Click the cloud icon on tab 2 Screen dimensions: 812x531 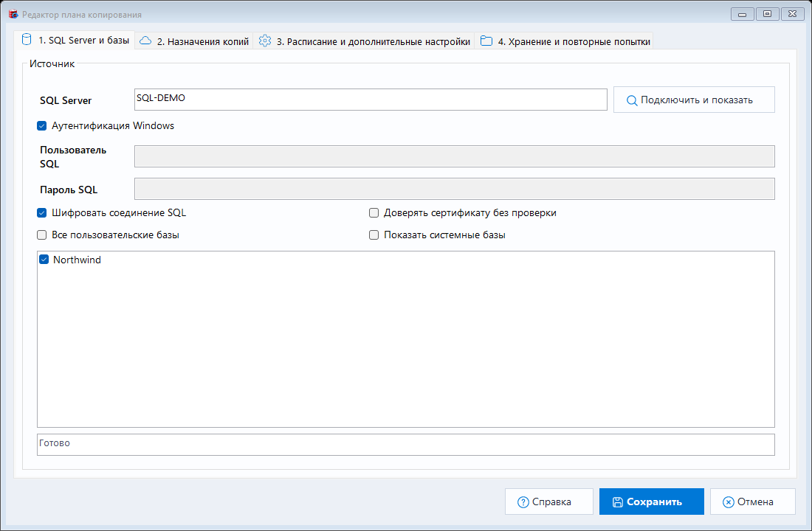point(145,41)
